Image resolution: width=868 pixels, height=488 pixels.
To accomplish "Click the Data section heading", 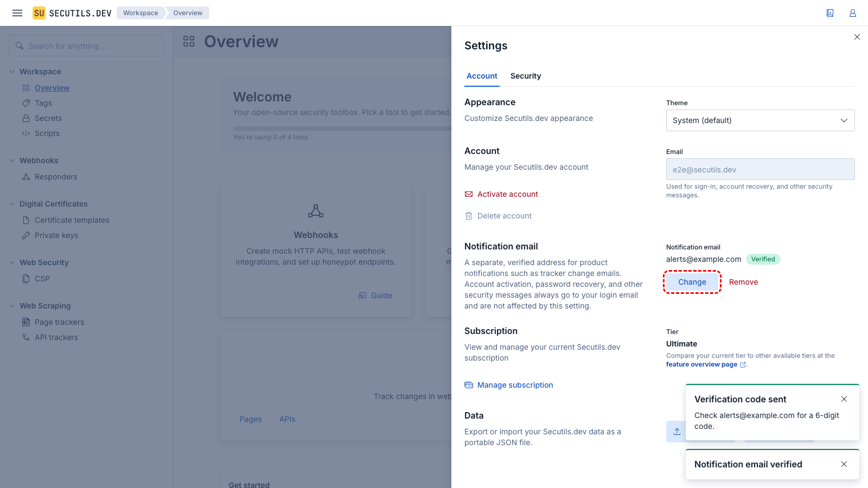I will point(474,415).
